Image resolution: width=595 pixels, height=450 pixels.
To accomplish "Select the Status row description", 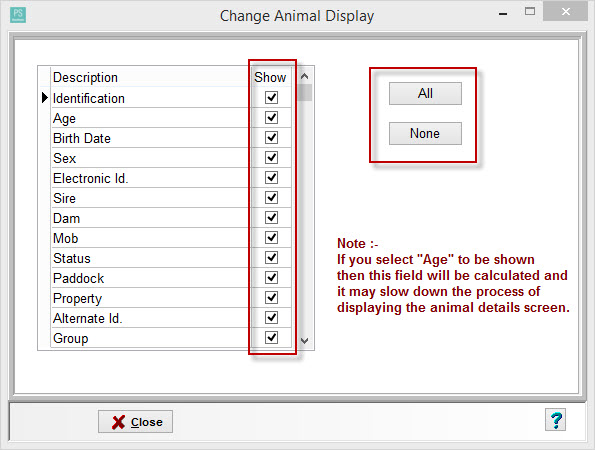I will (x=72, y=258).
